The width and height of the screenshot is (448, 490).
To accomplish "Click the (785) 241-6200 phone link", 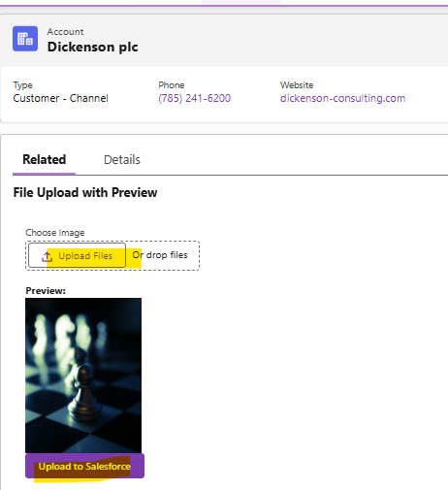I will click(194, 98).
